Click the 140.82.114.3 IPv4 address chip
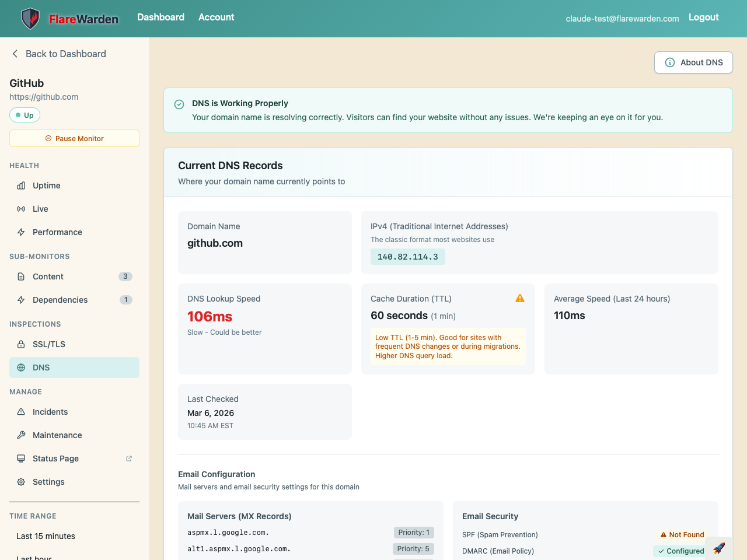 407,257
